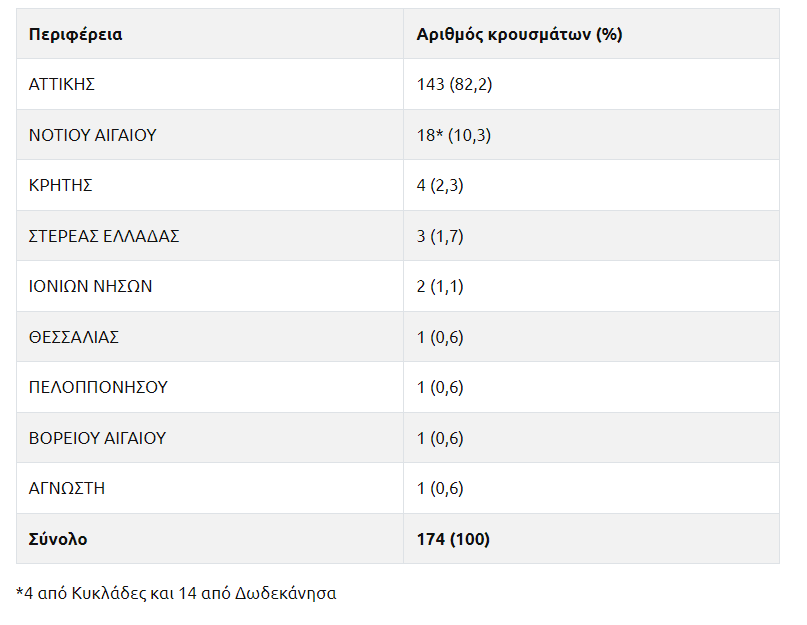Click the ΙΟΝΙΩΝ ΝΗΣΩΝ region cell
807x625 pixels.
pos(91,286)
